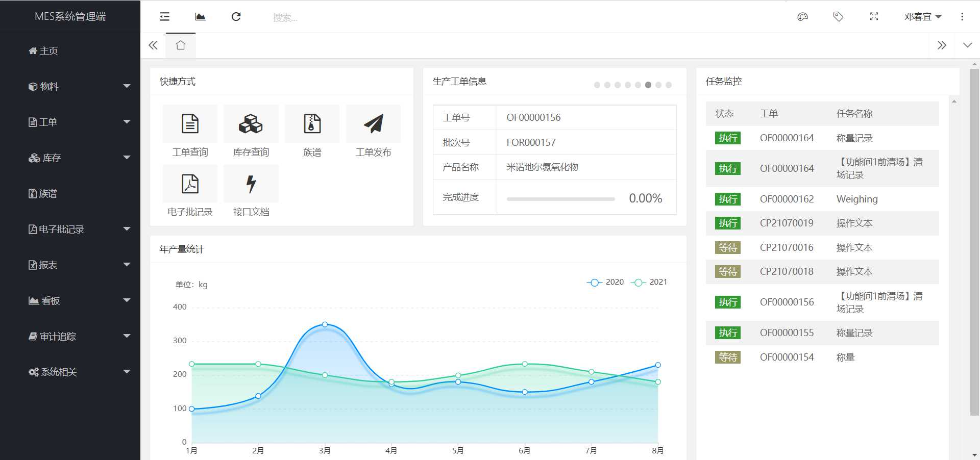Toggle 2020 series in chart legend
The height and width of the screenshot is (460, 980).
605,282
